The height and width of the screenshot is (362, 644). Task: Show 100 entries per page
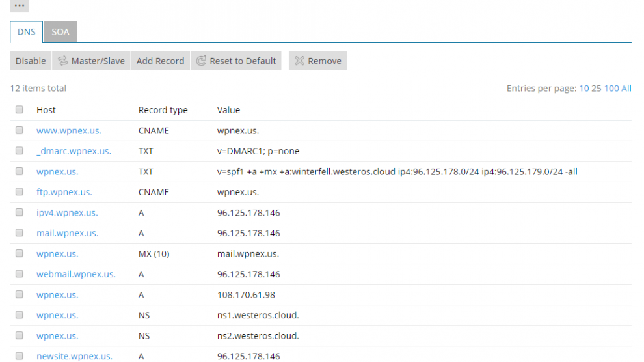pyautogui.click(x=611, y=89)
